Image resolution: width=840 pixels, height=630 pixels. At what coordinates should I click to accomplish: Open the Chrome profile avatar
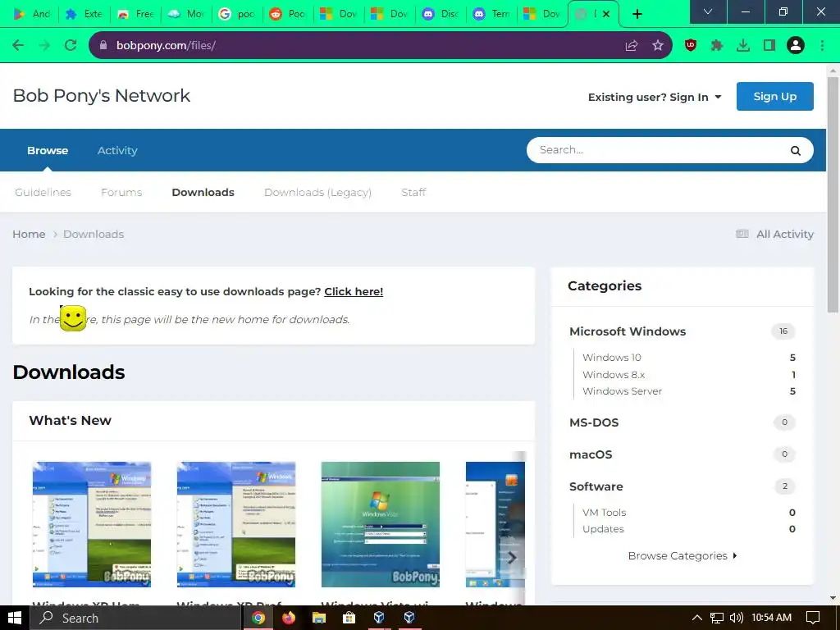(x=796, y=46)
